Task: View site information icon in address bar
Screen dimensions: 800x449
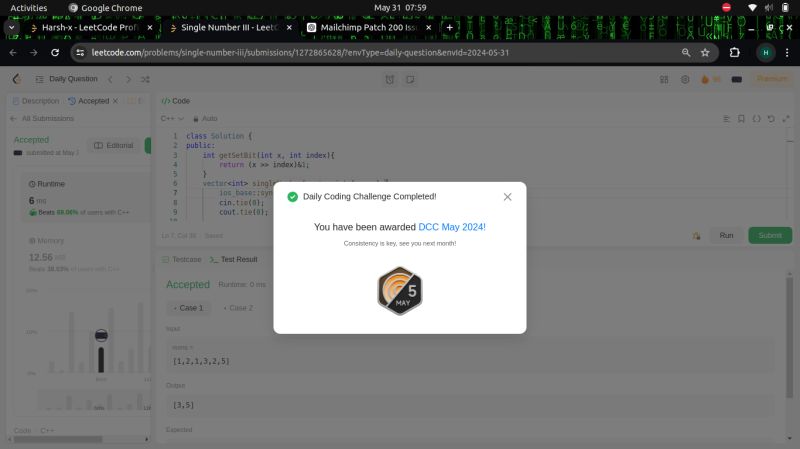Action: 80,53
